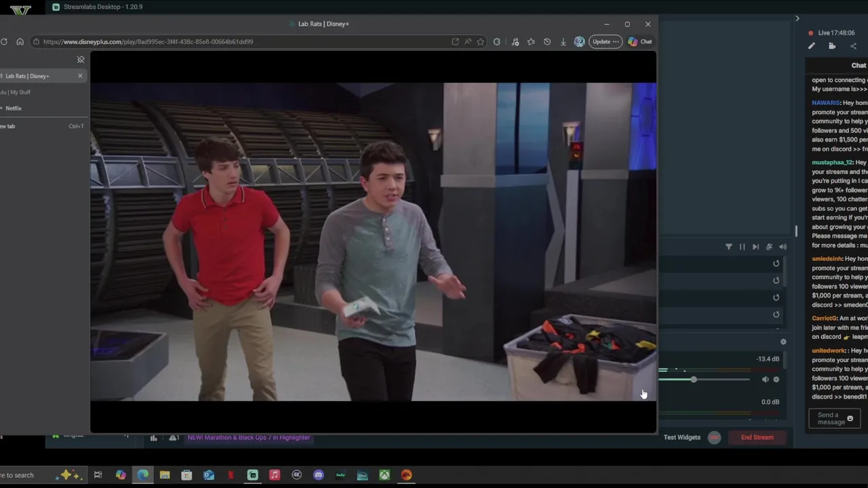Open browser Downloads
Screen dimensions: 868x488
click(x=563, y=41)
